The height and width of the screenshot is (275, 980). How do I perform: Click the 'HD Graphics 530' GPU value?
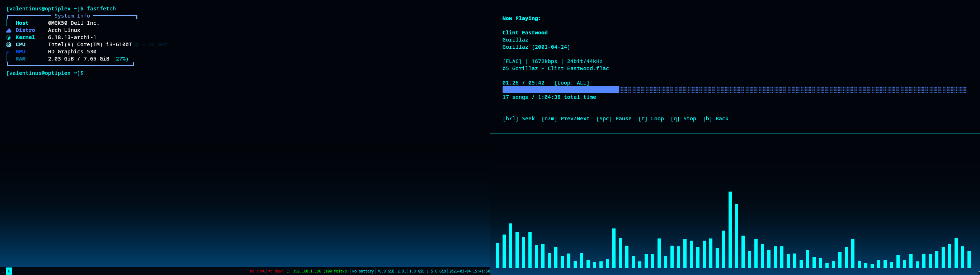click(x=72, y=52)
